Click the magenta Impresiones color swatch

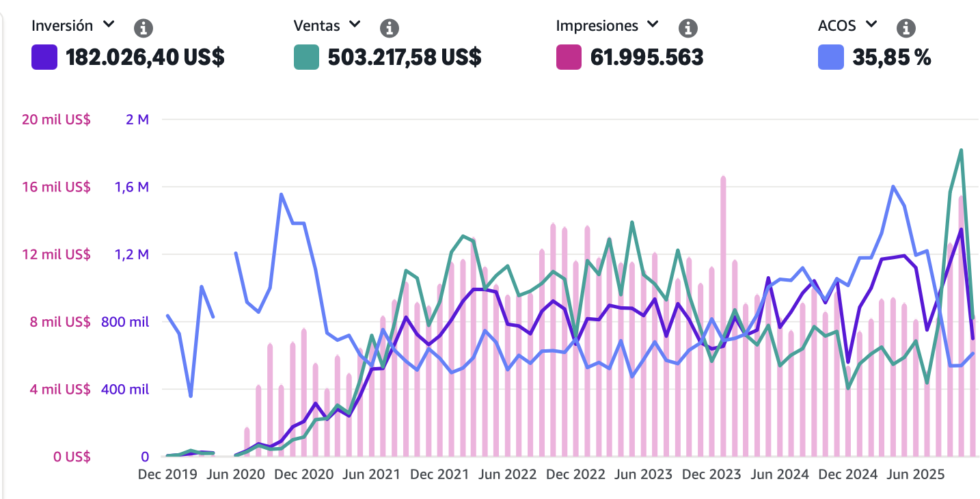tap(569, 57)
